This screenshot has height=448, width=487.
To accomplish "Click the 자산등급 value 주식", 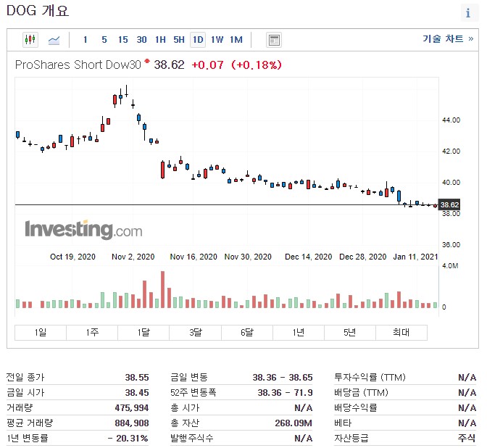I will 467,439.
